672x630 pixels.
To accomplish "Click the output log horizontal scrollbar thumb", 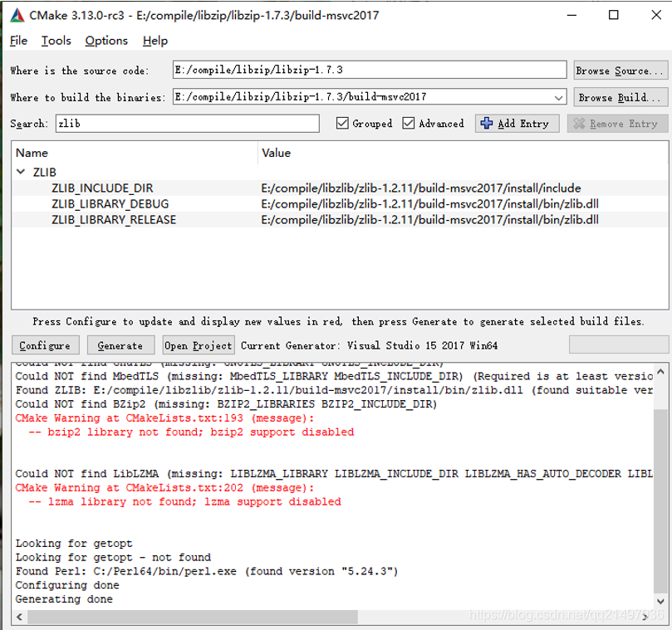I will [193, 617].
